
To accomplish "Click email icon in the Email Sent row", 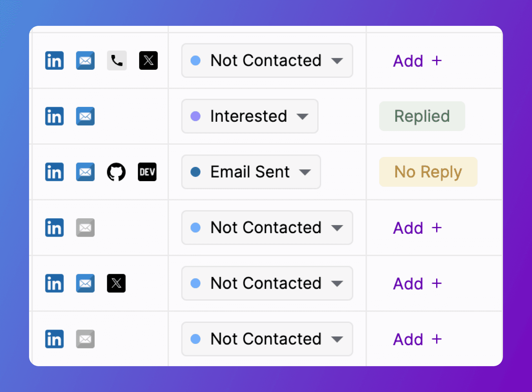I will point(85,172).
